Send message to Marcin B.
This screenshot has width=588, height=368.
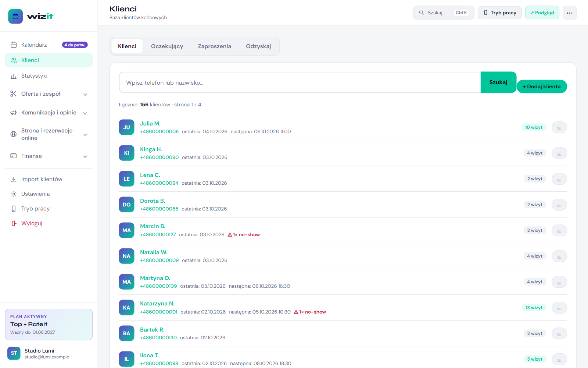point(559,230)
